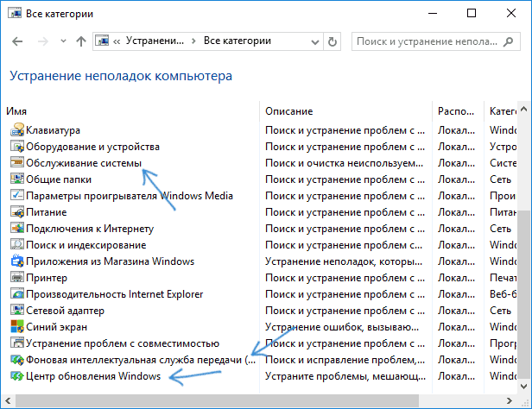Image resolution: width=532 pixels, height=409 pixels.
Task: Click category cell 'Веб-б' of Internet Explorer row
Action: (x=503, y=293)
